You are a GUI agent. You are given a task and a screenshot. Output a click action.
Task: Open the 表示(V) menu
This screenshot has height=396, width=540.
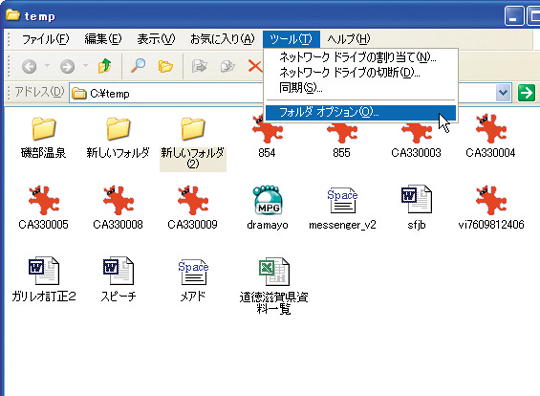[x=156, y=39]
